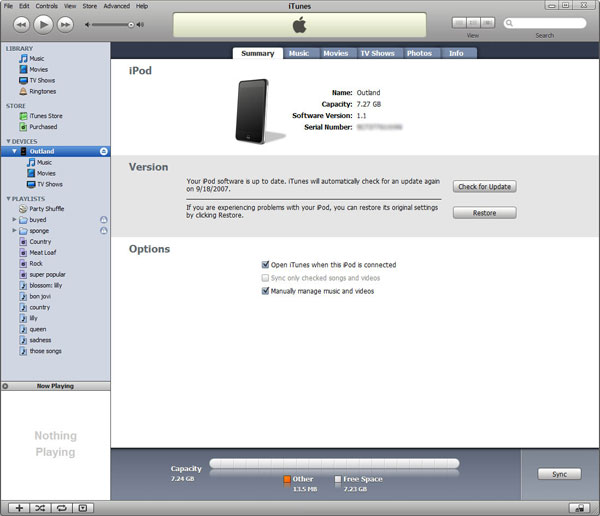Eject the Outland iPod
This screenshot has height=516, width=600.
103,152
